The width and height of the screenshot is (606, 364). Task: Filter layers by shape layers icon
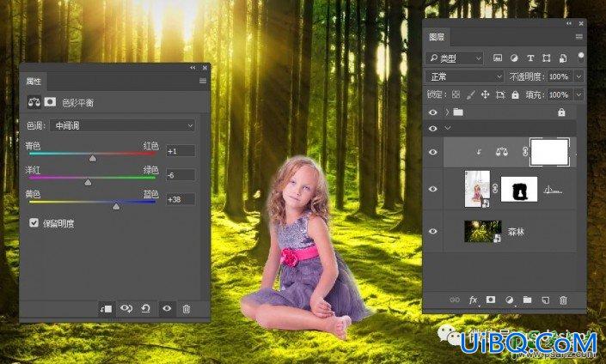(x=546, y=58)
